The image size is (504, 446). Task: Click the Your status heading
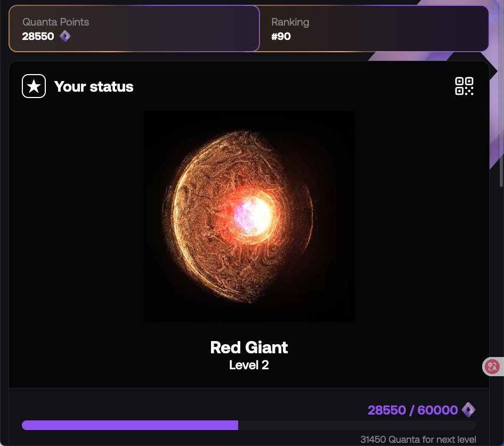[94, 86]
